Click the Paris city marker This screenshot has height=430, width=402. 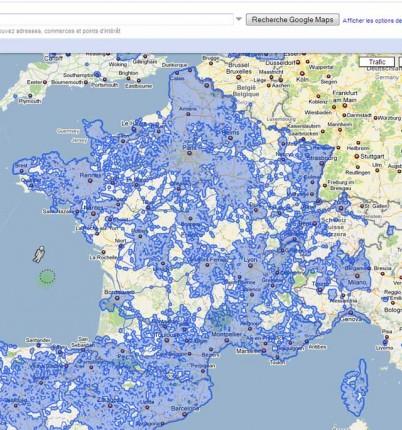click(189, 153)
